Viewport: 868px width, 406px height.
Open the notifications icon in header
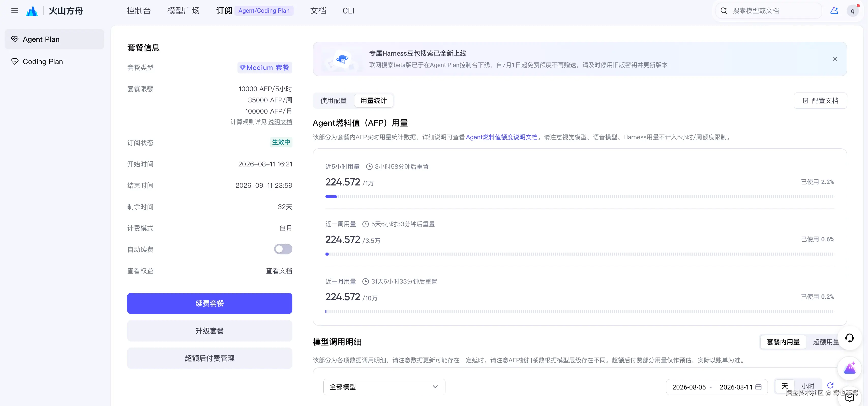click(x=834, y=11)
